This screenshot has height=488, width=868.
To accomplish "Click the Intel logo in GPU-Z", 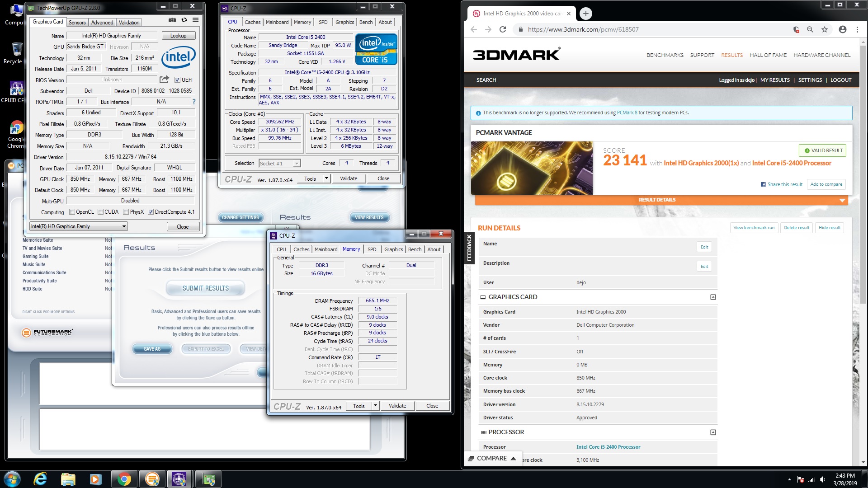I will click(179, 57).
